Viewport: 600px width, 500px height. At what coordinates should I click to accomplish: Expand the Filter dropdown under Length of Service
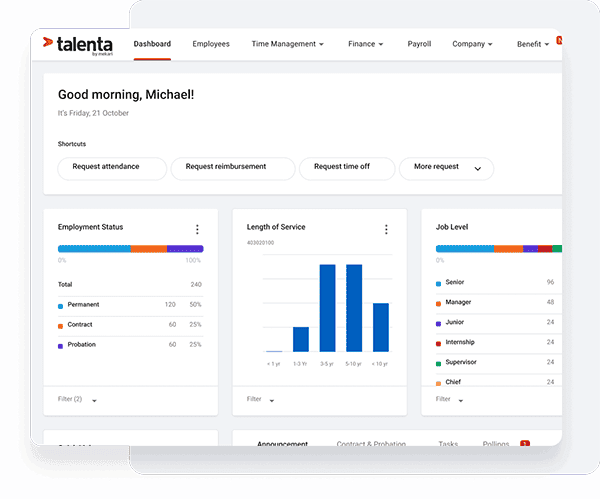261,399
